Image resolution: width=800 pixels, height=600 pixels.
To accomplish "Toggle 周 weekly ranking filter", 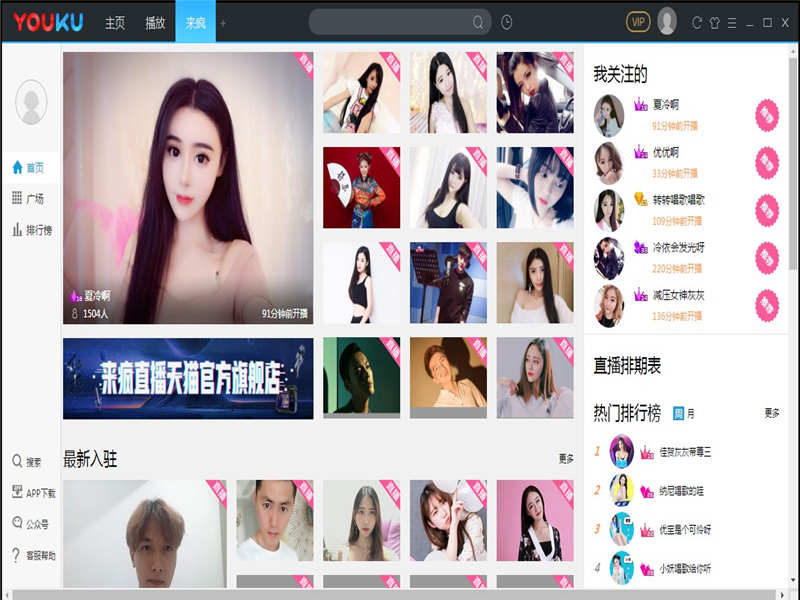I will [678, 413].
